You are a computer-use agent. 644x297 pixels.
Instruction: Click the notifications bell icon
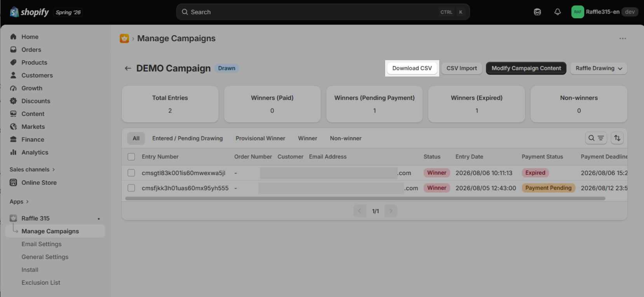[557, 12]
